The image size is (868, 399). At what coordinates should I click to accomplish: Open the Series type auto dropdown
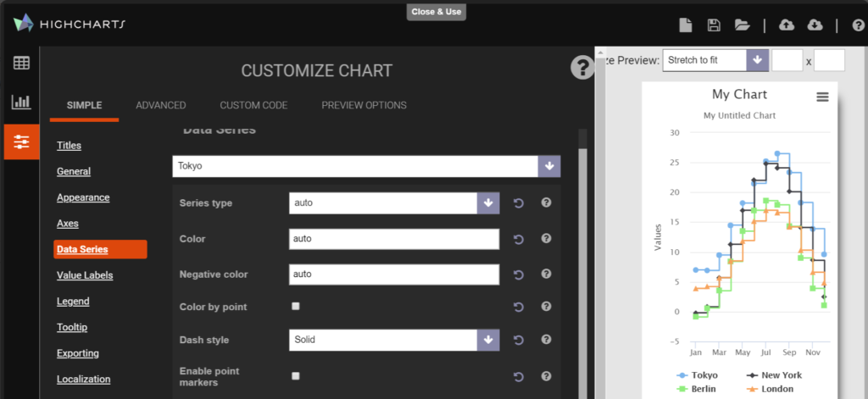[x=394, y=203]
